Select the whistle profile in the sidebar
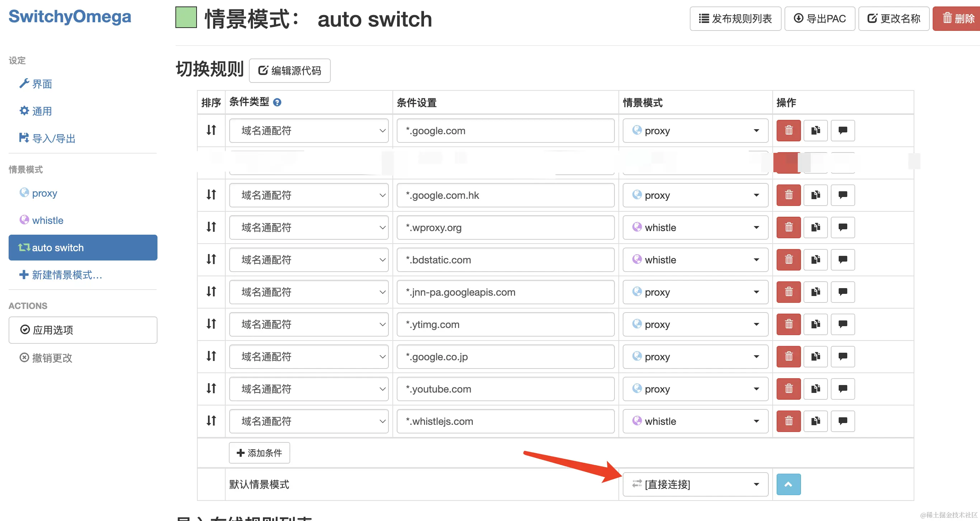Image resolution: width=980 pixels, height=521 pixels. point(48,220)
